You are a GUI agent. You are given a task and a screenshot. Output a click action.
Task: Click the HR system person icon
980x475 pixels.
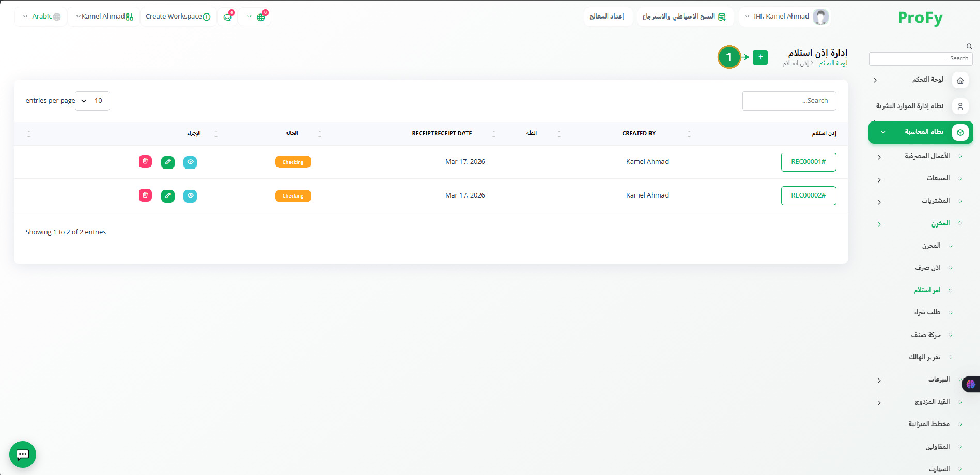click(960, 106)
